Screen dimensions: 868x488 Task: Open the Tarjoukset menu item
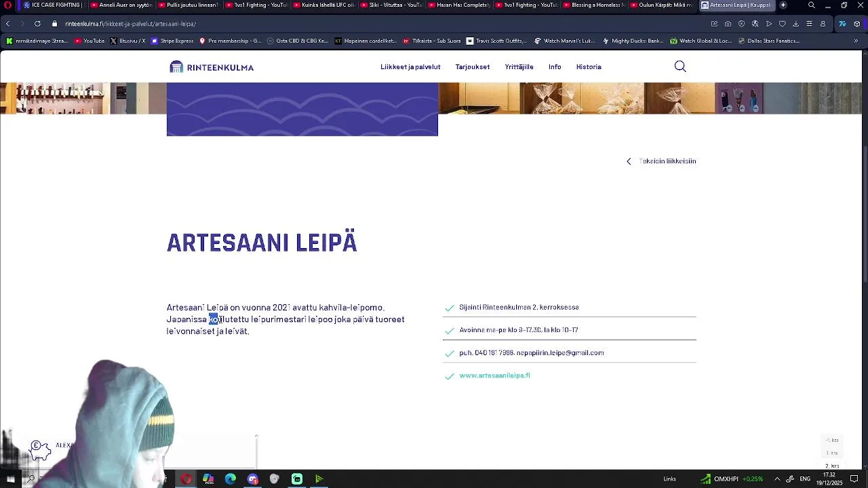tap(473, 67)
